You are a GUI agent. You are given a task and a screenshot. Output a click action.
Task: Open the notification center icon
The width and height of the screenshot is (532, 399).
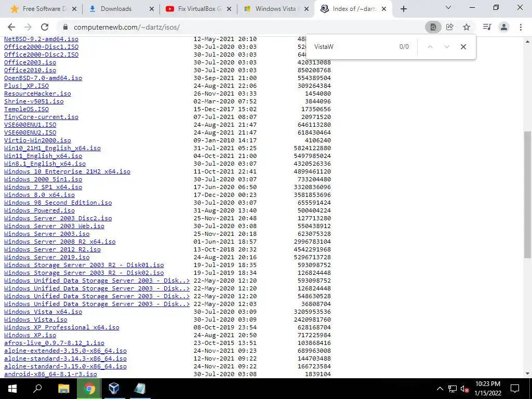coord(515,389)
